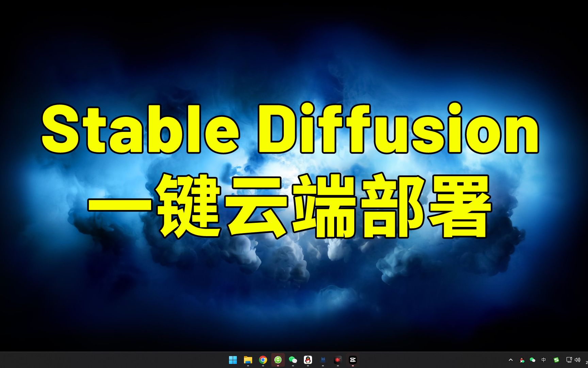Image resolution: width=588 pixels, height=368 pixels.
Task: Open CapCut from the taskbar
Action: [353, 360]
